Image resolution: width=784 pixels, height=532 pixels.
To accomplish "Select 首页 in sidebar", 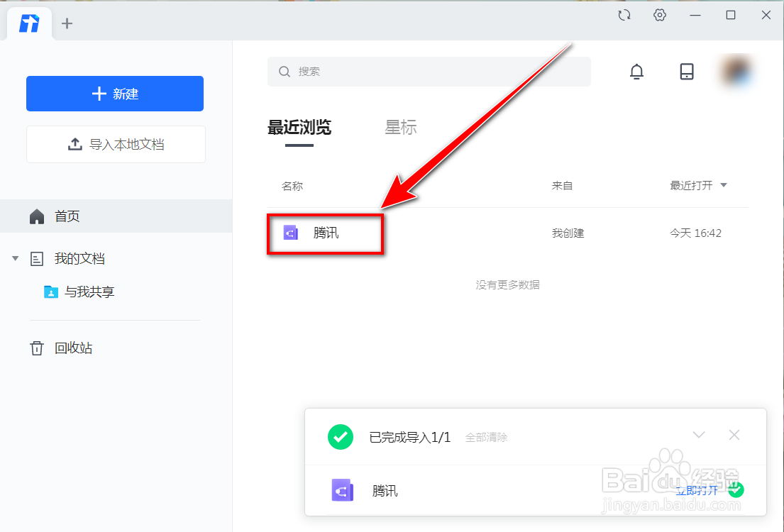I will click(116, 216).
